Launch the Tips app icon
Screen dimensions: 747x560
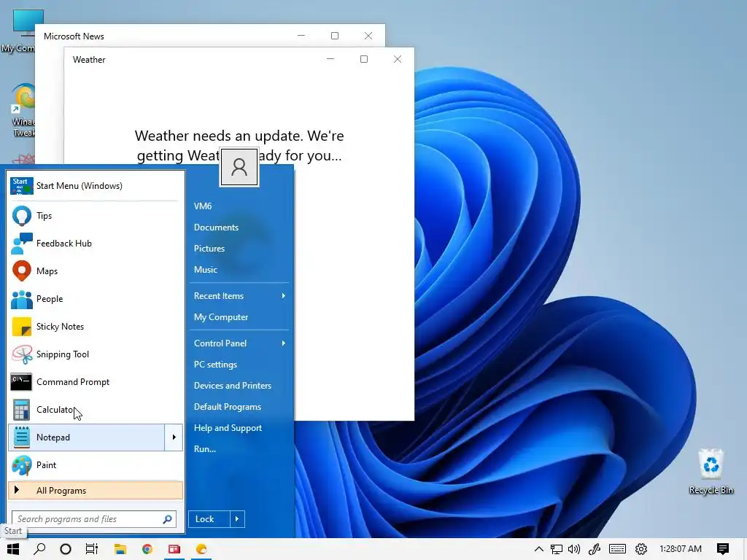21,216
